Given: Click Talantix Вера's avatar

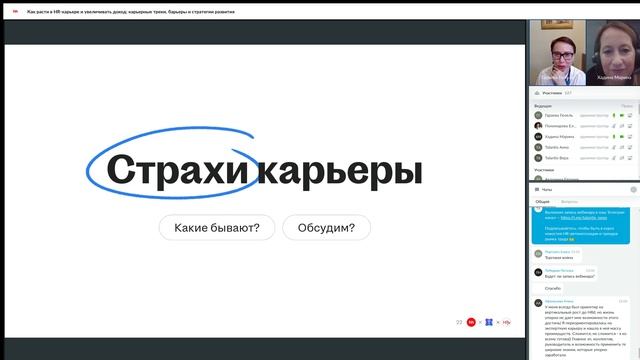Looking at the screenshot, I should [538, 158].
